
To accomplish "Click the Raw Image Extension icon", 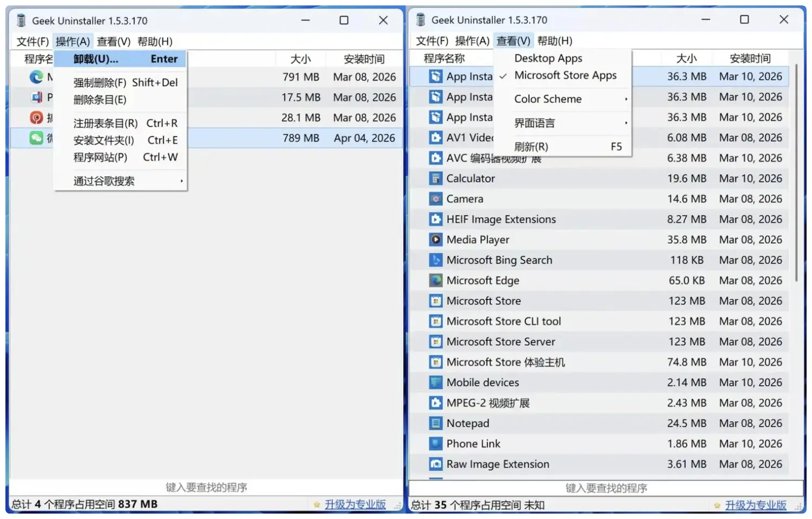I will pyautogui.click(x=436, y=464).
